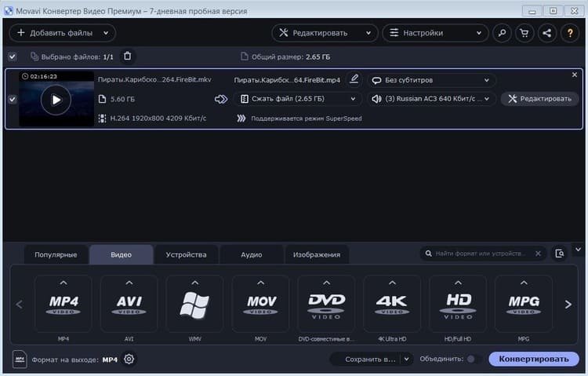Expand the Russian AC3 audio track dropdown
Viewport: 588px width, 376px height.
tap(431, 99)
